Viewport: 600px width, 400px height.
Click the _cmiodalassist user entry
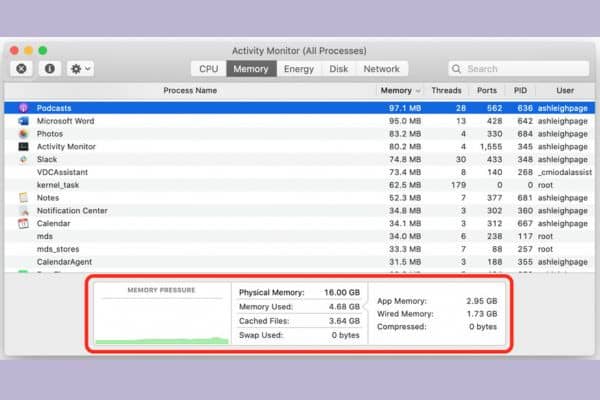coord(565,172)
